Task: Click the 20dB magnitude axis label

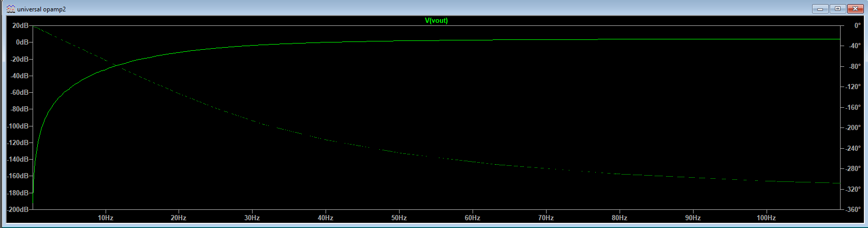Action: coord(20,25)
